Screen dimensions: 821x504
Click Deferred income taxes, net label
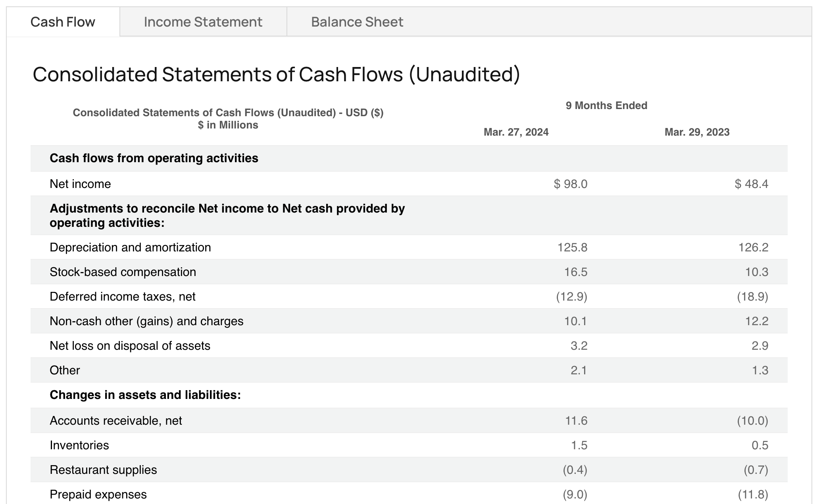point(122,297)
